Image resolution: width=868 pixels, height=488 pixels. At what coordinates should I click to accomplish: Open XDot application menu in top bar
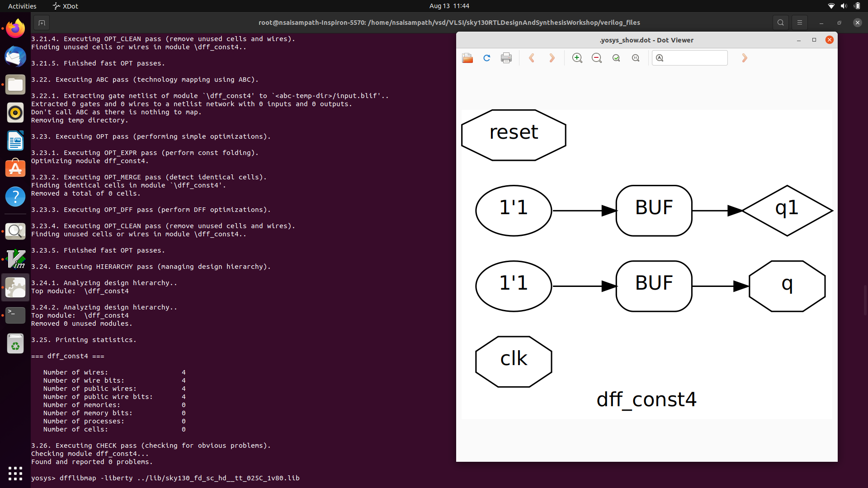point(66,6)
